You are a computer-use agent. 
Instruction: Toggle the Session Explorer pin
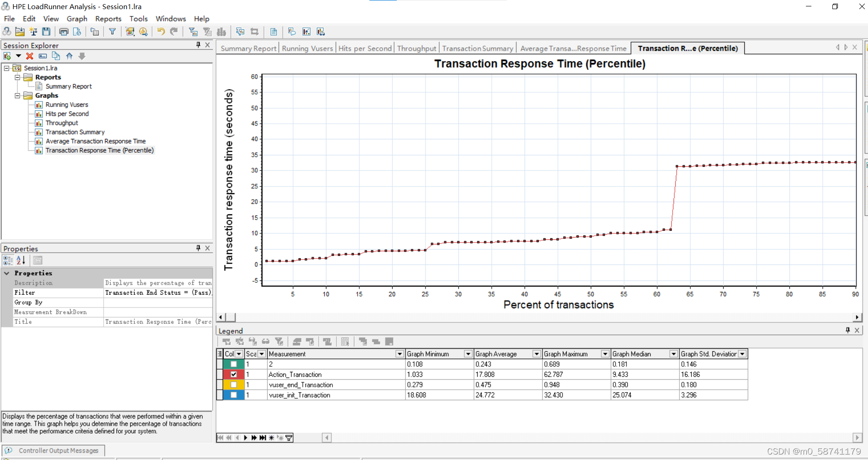click(x=198, y=45)
